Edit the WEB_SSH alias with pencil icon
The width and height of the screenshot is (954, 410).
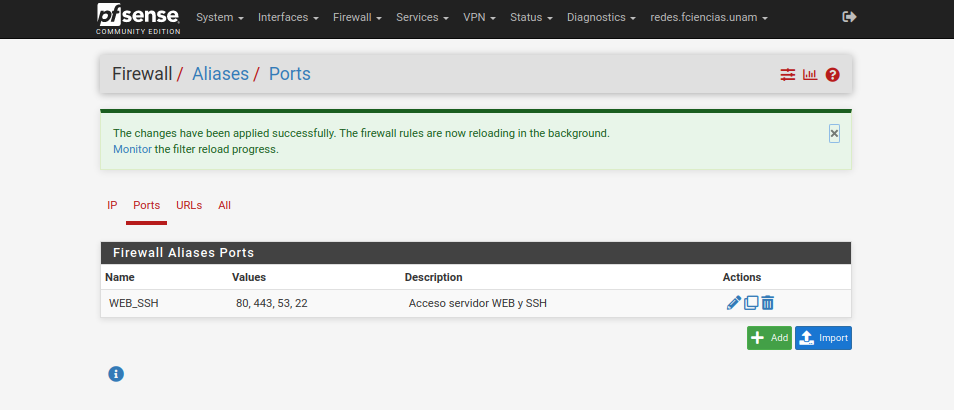[x=734, y=303]
